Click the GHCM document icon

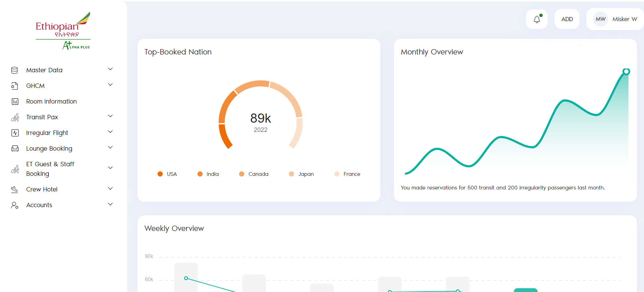click(15, 86)
